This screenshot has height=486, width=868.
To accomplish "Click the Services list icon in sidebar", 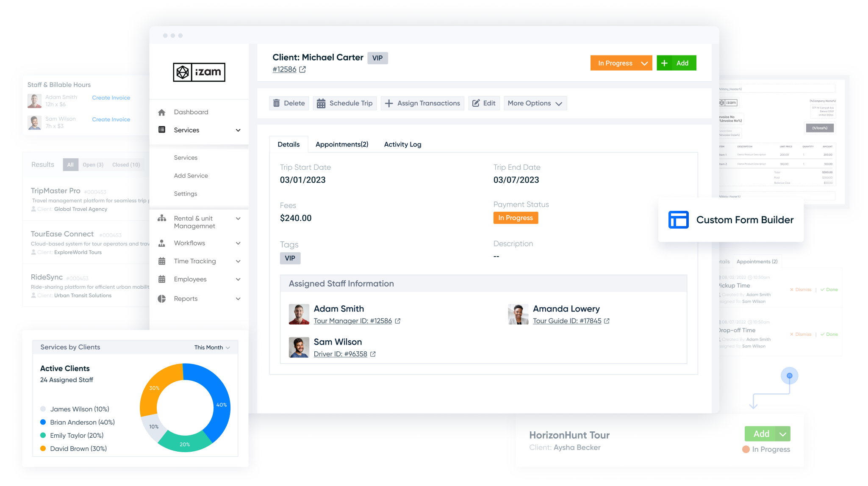I will click(x=162, y=130).
